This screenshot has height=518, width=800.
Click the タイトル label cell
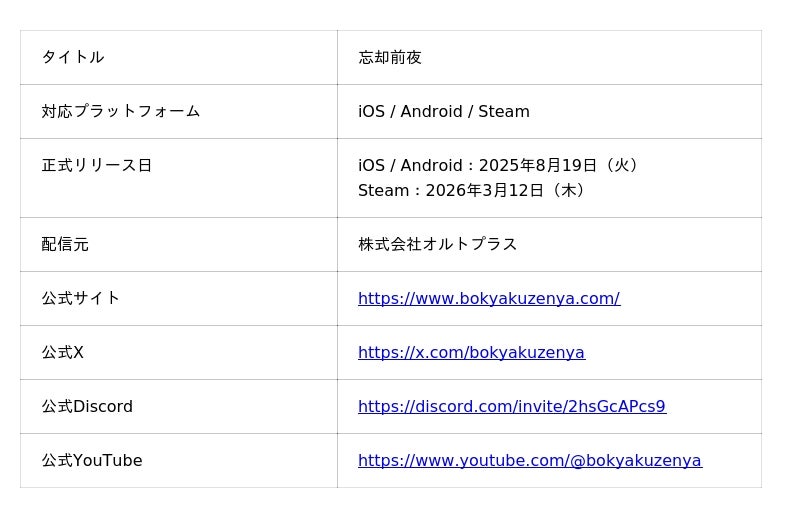(x=179, y=57)
